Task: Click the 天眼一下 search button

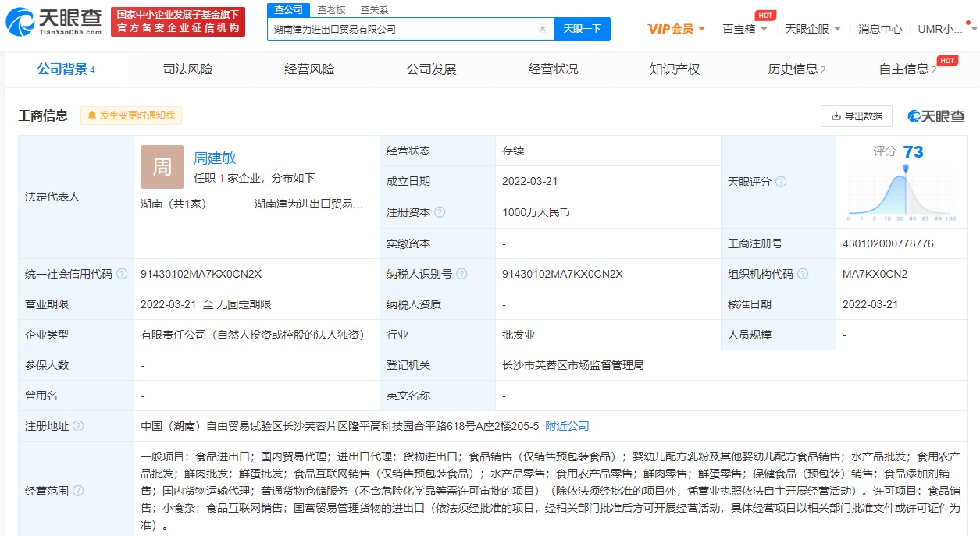Action: point(583,29)
